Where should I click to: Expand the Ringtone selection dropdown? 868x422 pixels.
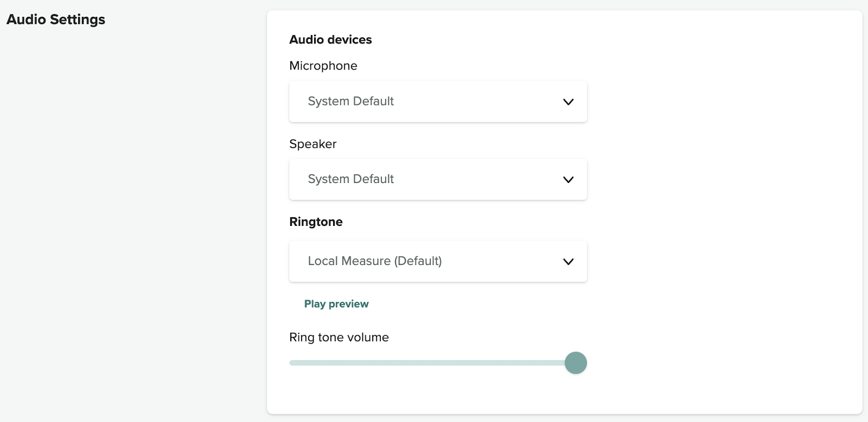(x=437, y=261)
